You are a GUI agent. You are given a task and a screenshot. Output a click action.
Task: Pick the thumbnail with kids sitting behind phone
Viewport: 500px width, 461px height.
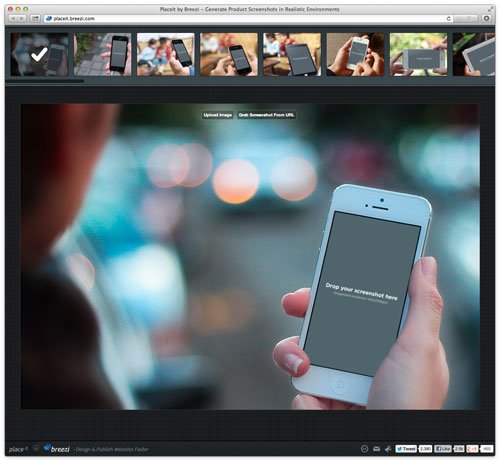pos(166,54)
